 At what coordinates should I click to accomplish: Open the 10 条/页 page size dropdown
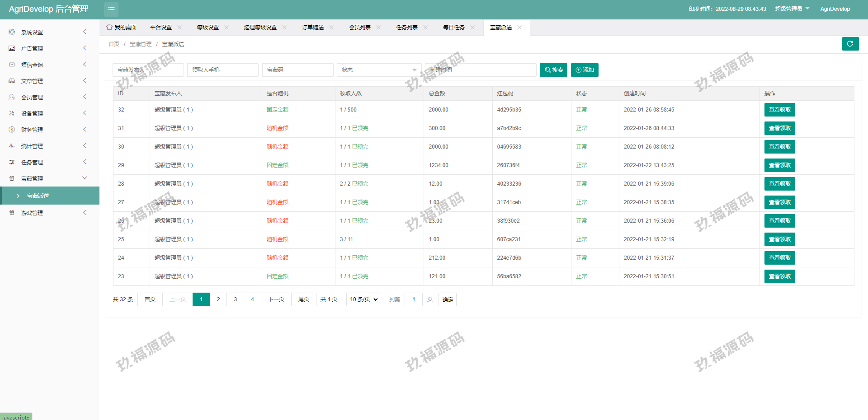point(363,299)
